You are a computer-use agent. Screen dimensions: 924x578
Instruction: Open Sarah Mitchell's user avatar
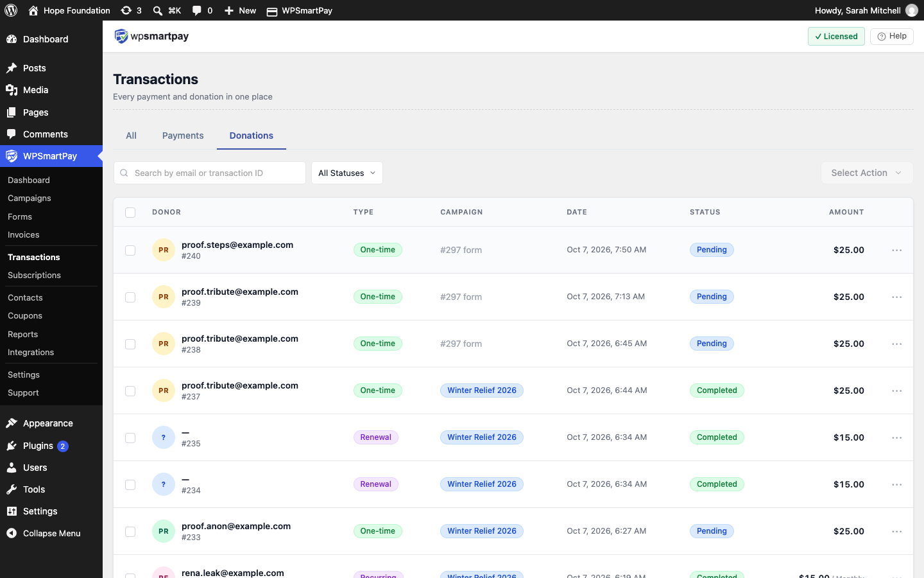pos(912,10)
